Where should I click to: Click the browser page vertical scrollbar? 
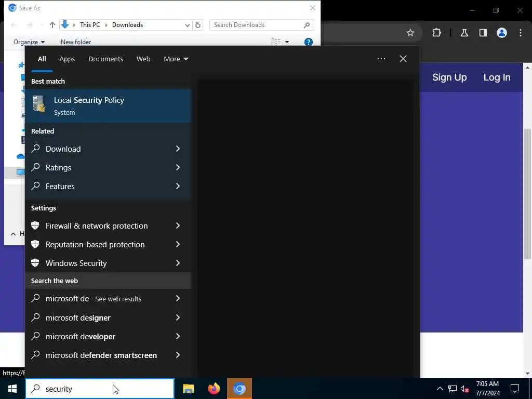tap(527, 194)
